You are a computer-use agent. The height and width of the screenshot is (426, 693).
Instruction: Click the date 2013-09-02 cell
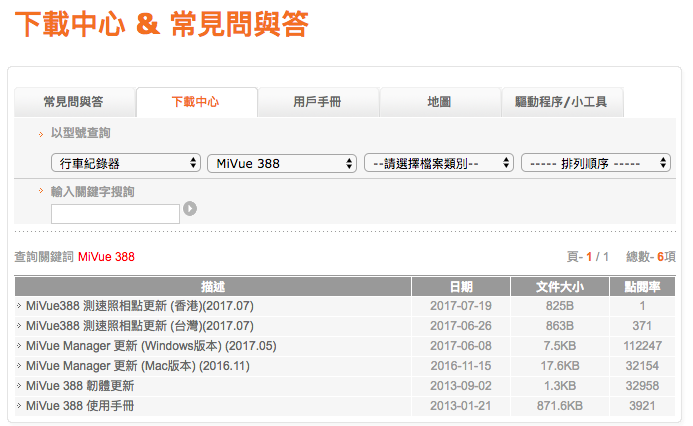461,386
